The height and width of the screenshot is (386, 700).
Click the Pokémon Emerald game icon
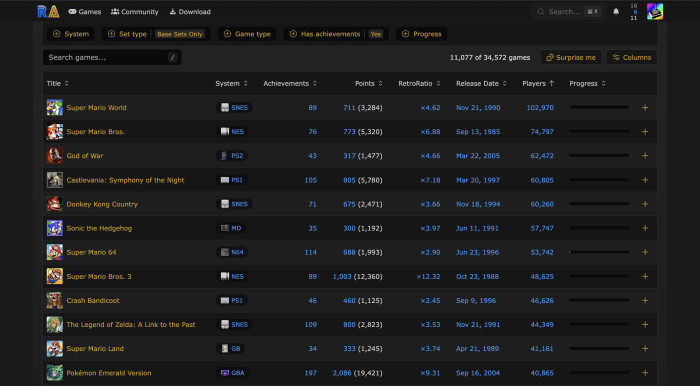pyautogui.click(x=54, y=373)
